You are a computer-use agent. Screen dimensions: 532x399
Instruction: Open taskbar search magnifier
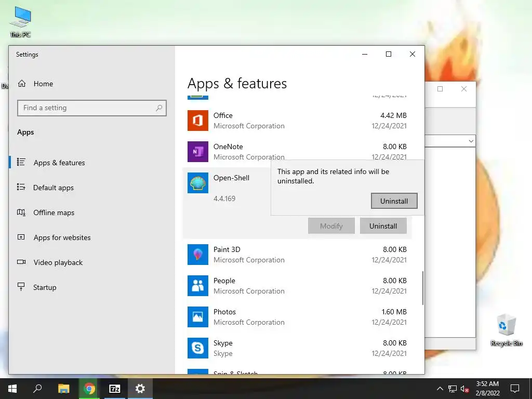point(37,389)
